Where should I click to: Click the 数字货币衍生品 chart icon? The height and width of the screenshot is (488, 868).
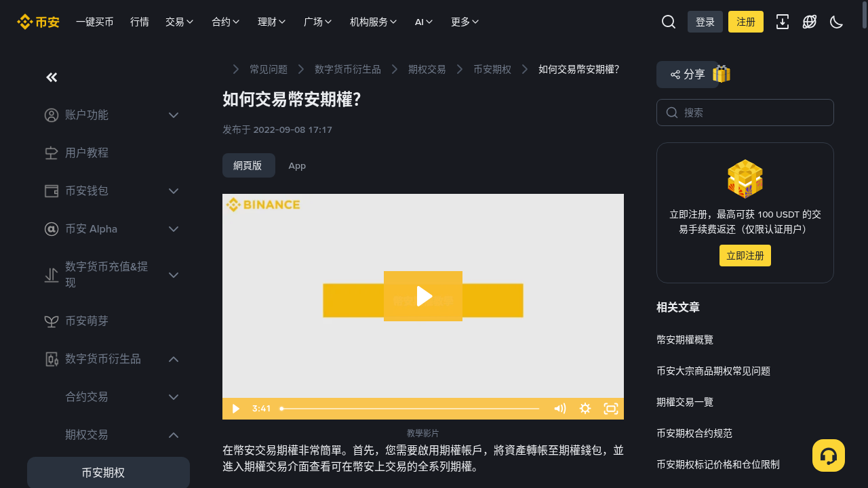coord(52,359)
